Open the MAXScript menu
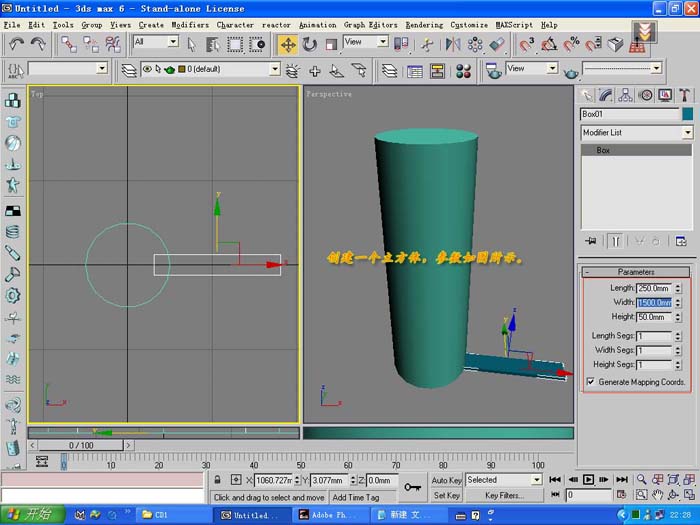This screenshot has width=700, height=525. coord(514,25)
